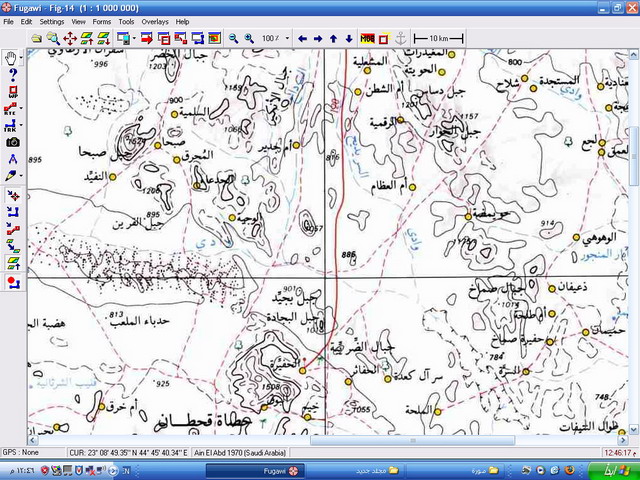This screenshot has width=640, height=480.
Task: Select the red four-arrow center map icon
Action: (x=70, y=39)
